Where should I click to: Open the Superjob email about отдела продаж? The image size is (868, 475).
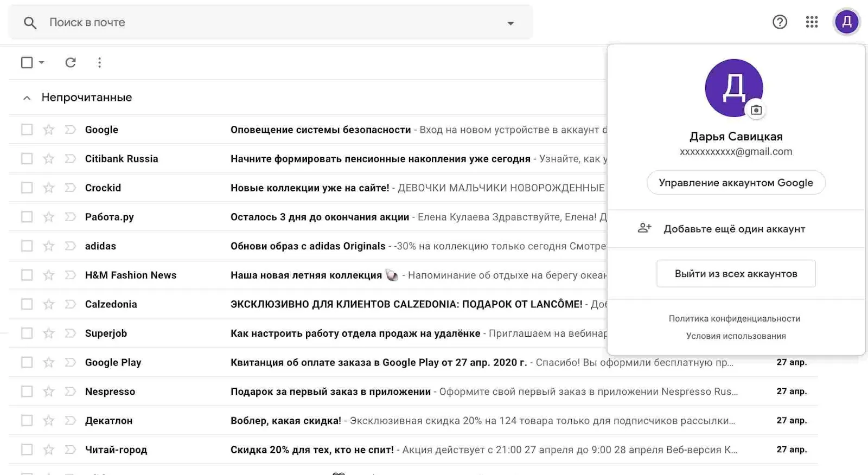308,333
